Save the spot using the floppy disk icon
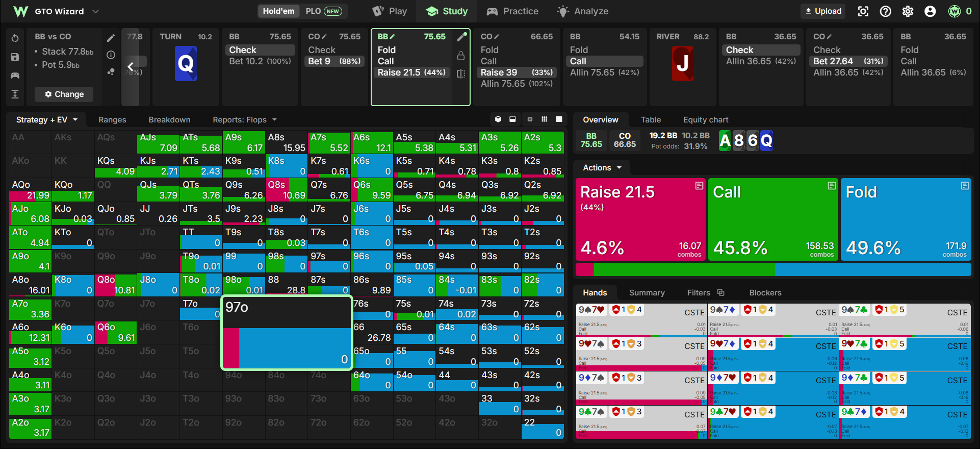This screenshot has height=449, width=980. pos(15,57)
